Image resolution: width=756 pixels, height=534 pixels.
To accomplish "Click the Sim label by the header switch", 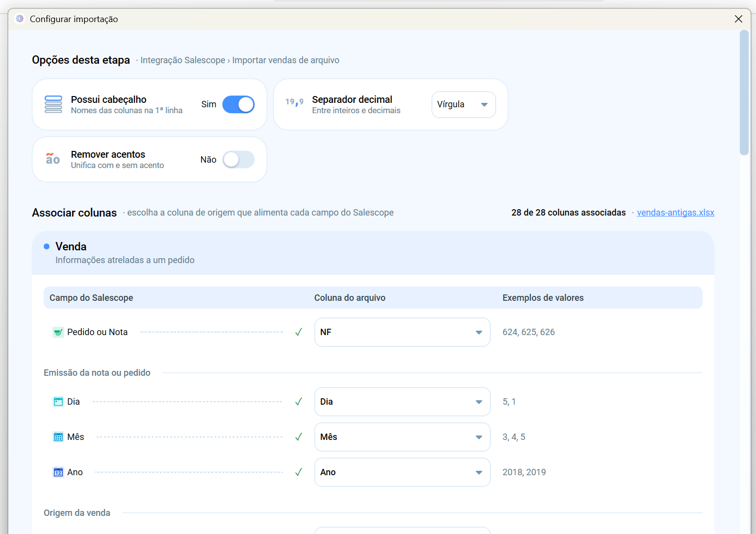I will 208,104.
